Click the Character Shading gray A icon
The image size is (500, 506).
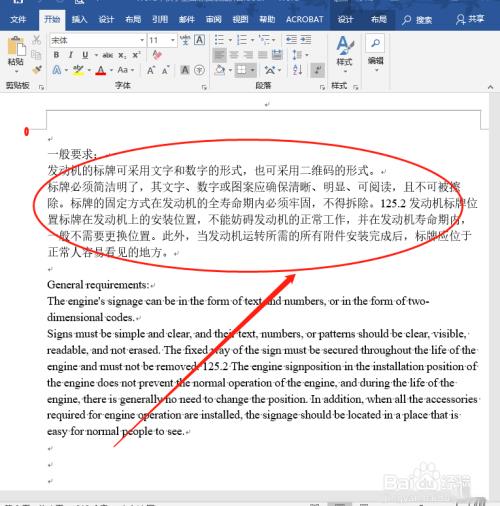185,70
